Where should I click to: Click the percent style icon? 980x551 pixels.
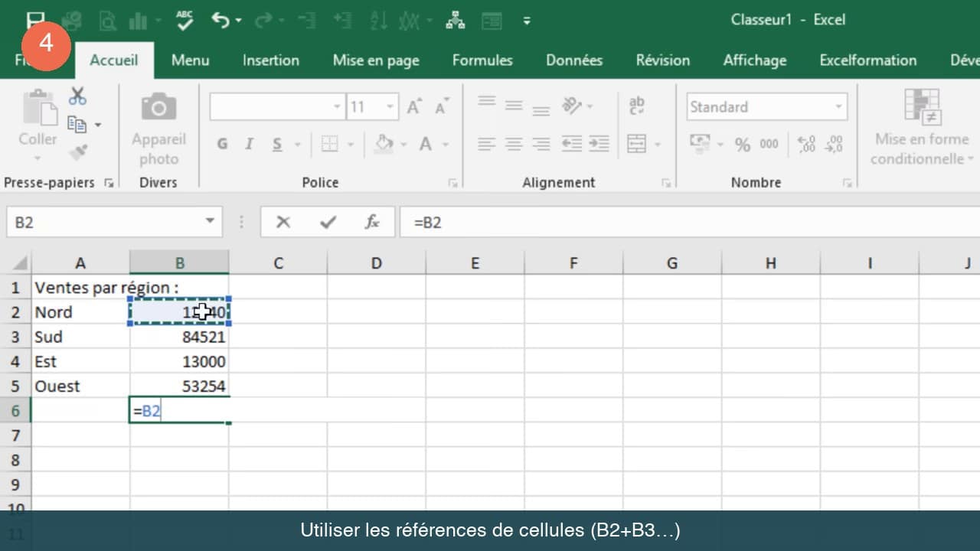pyautogui.click(x=743, y=144)
